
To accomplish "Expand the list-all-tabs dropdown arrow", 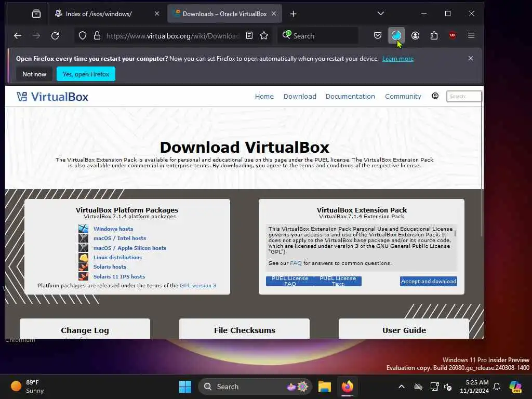I will coord(381,14).
